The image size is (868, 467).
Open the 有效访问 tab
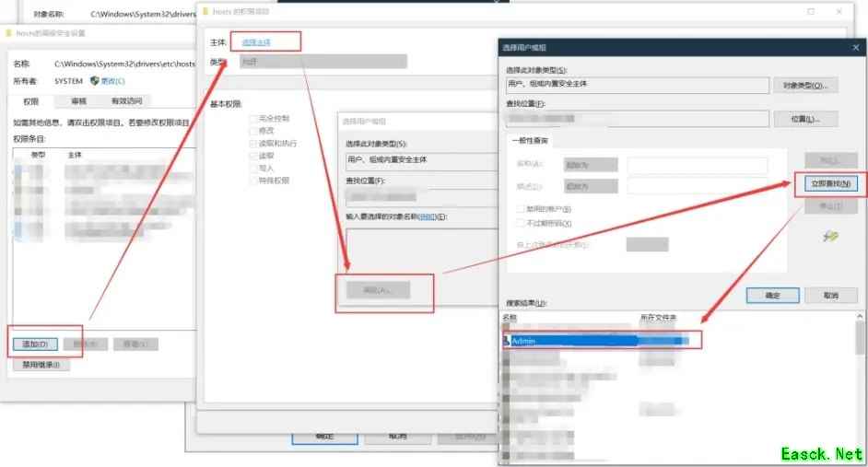126,101
